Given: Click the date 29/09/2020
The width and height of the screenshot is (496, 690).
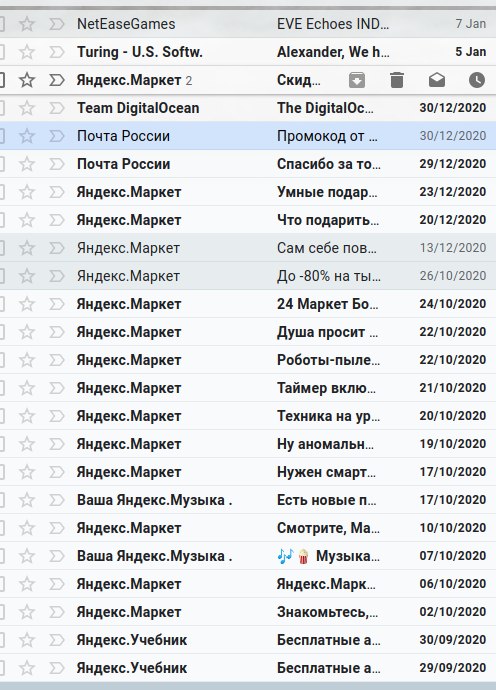Looking at the screenshot, I should point(452,668).
